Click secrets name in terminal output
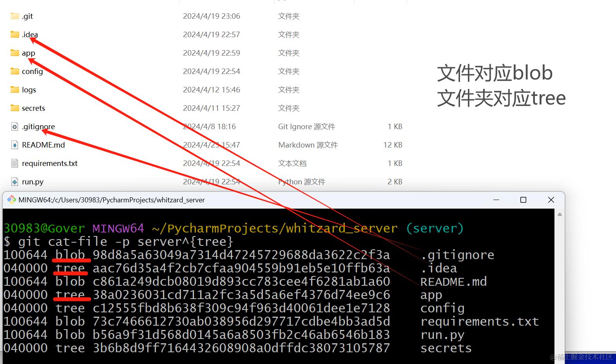 point(446,348)
